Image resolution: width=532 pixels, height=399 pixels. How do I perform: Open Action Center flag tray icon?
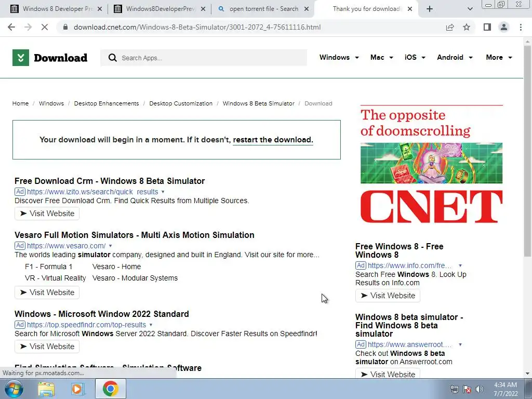point(467,389)
